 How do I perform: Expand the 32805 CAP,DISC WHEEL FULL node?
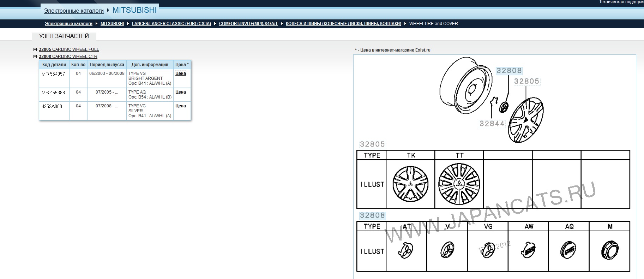tap(35, 49)
